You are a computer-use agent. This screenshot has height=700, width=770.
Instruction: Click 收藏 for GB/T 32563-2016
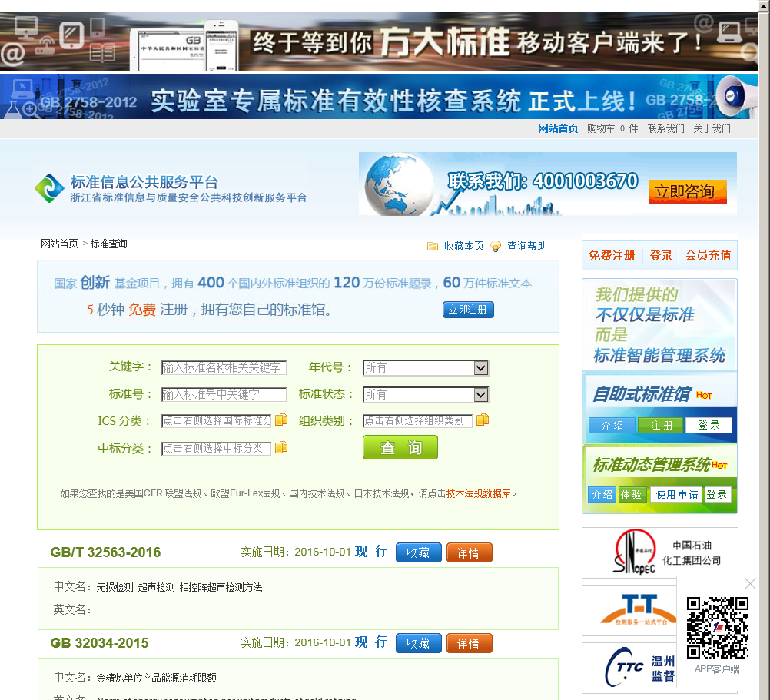(x=418, y=552)
